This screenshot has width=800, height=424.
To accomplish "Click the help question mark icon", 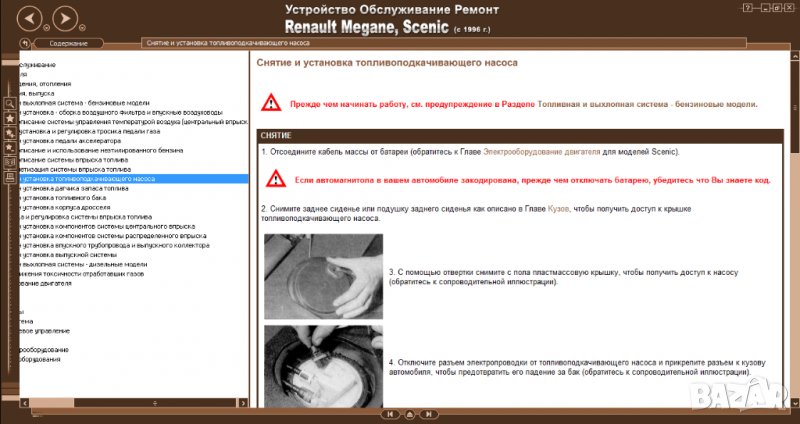I will click(x=747, y=6).
